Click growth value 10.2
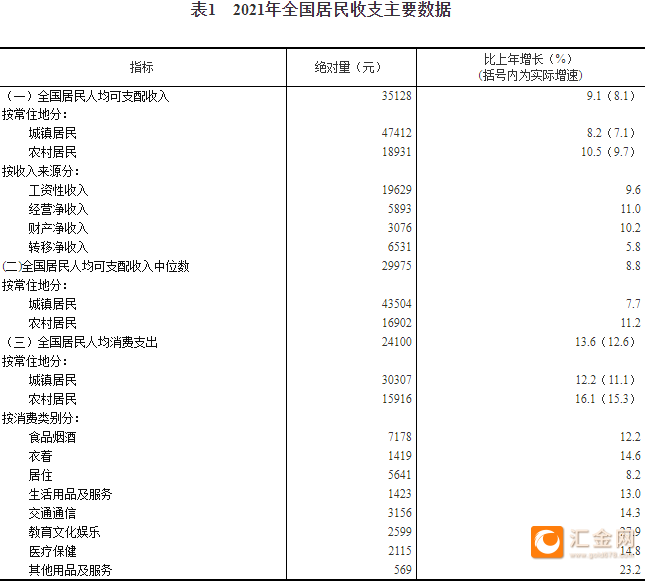 tap(631, 228)
